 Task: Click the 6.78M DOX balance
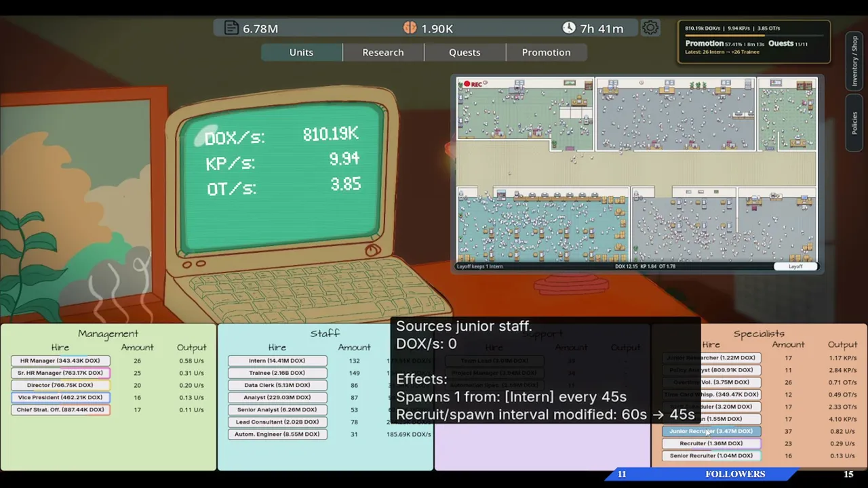(x=260, y=28)
